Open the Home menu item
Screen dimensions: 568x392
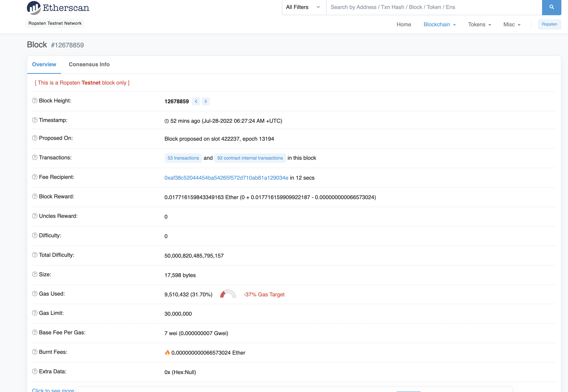tap(404, 25)
